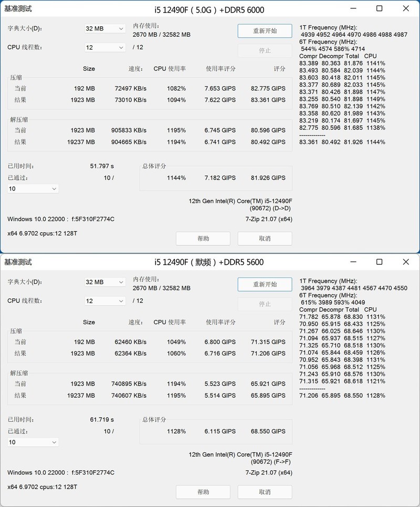
Task: Cancel the bottom benchmark window
Action: (265, 492)
